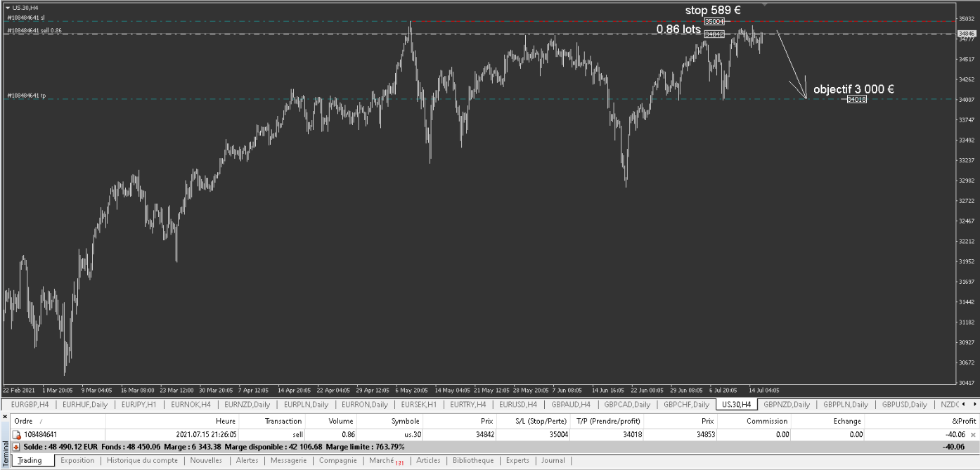Switch to the Compagnie tab
Image resolution: width=980 pixels, height=470 pixels.
pyautogui.click(x=337, y=461)
